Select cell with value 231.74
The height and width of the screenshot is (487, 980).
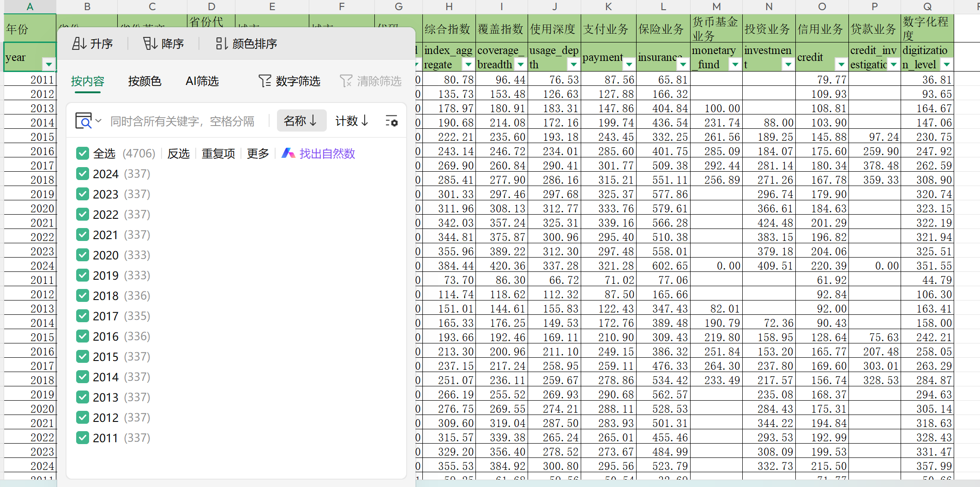pyautogui.click(x=716, y=123)
